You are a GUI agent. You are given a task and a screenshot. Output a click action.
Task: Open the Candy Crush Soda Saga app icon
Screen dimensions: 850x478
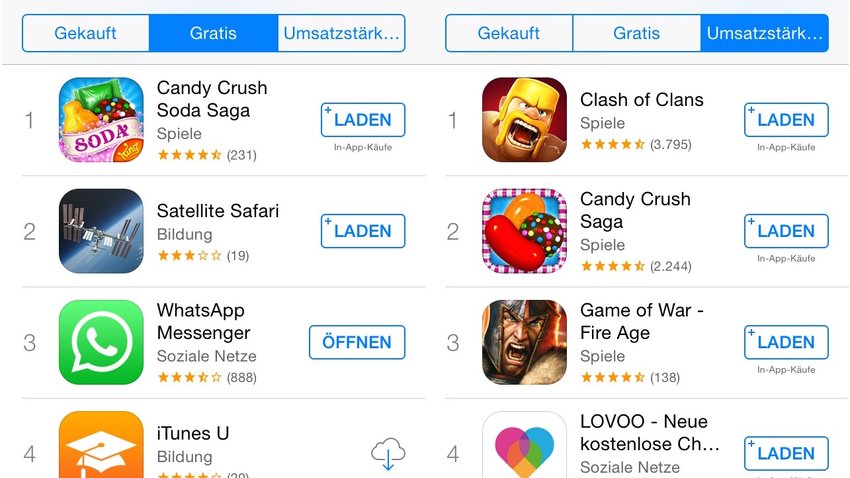tap(101, 120)
